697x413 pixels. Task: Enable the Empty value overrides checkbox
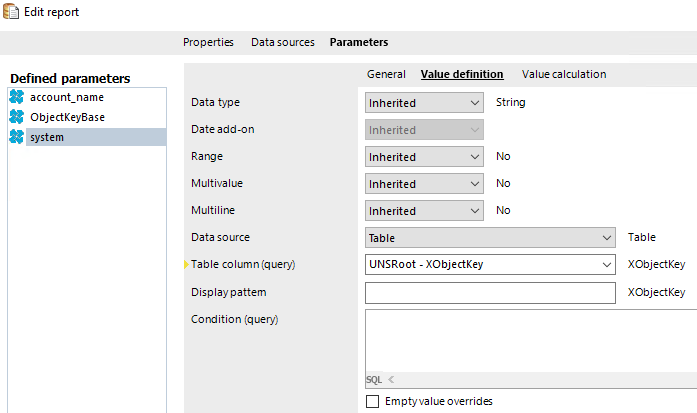[x=373, y=401]
